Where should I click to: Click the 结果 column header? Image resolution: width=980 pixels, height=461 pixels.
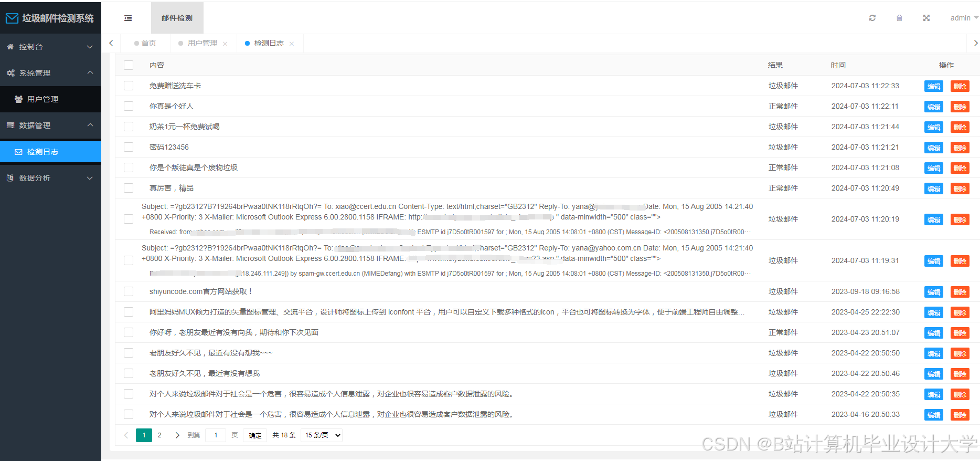coord(775,65)
